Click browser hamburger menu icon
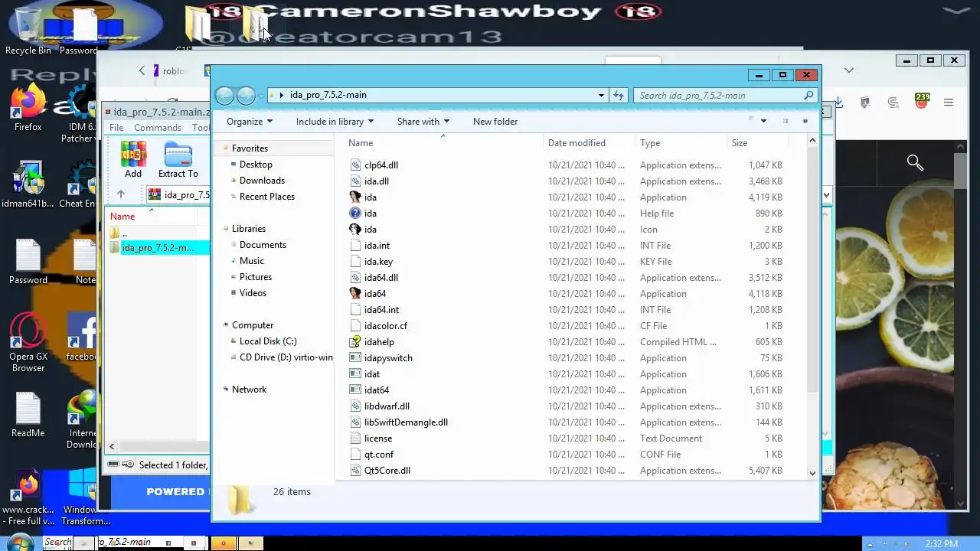The height and width of the screenshot is (551, 980). coord(949,103)
